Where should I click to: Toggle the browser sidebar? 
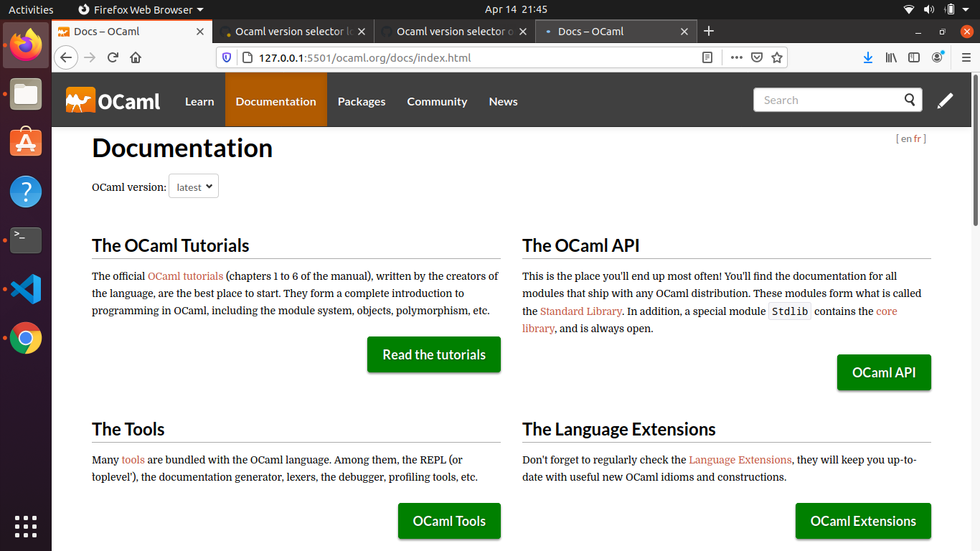[914, 57]
